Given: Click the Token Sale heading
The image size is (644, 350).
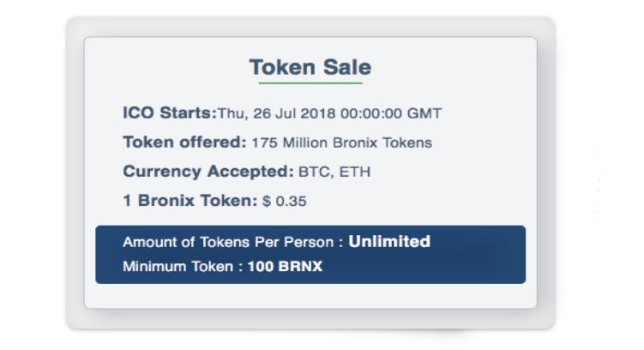Looking at the screenshot, I should (x=310, y=67).
